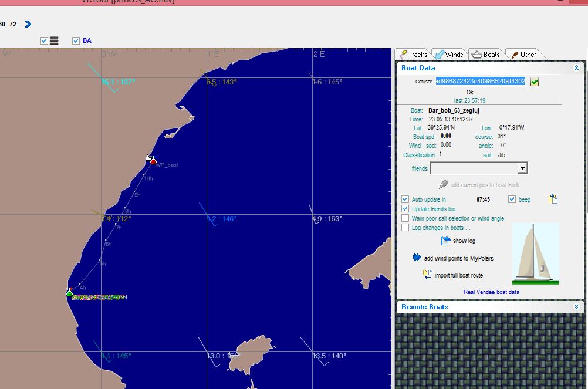Enable Warn poor sail selection or wind angle
The width and height of the screenshot is (588, 389).
click(x=405, y=218)
